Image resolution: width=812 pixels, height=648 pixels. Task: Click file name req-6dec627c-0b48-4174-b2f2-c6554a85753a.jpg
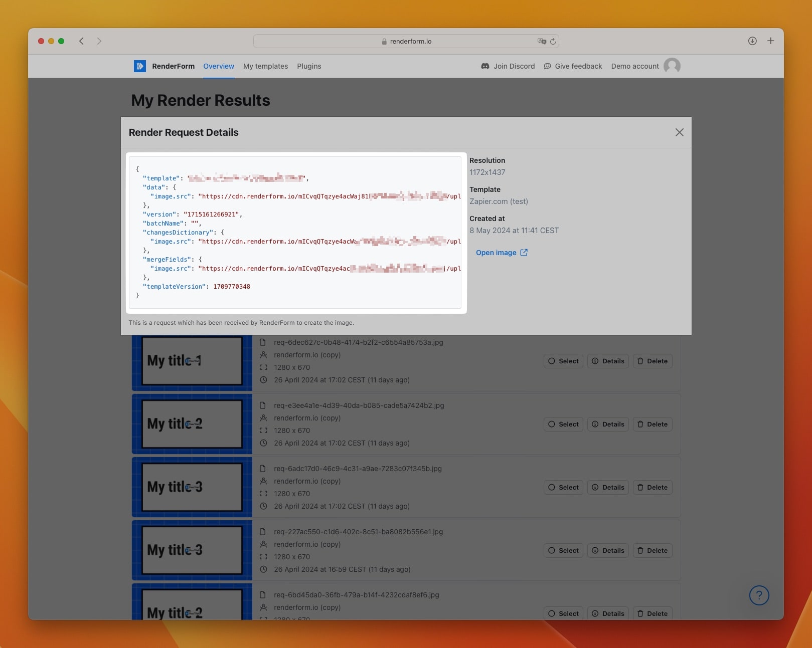pos(359,342)
